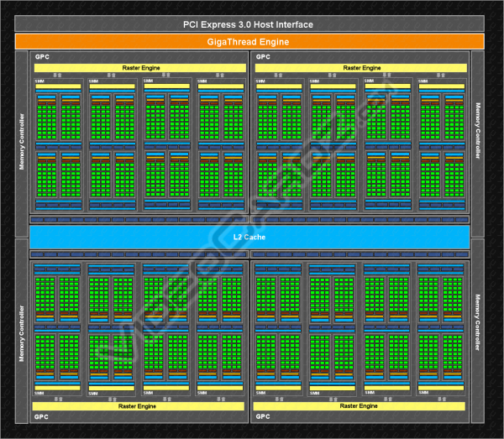This screenshot has height=439, width=504.
Task: Click the upper-left Memory Controller label
Action: [22, 142]
